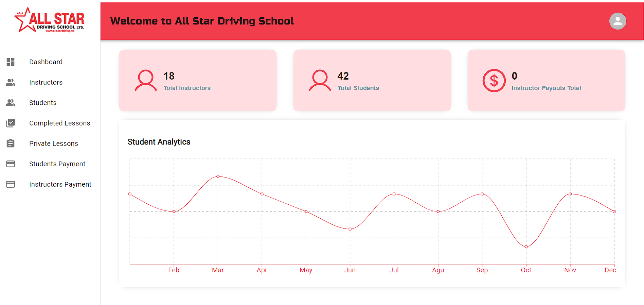Click the All Star Driving School logo
The height and width of the screenshot is (305, 644).
click(x=50, y=20)
